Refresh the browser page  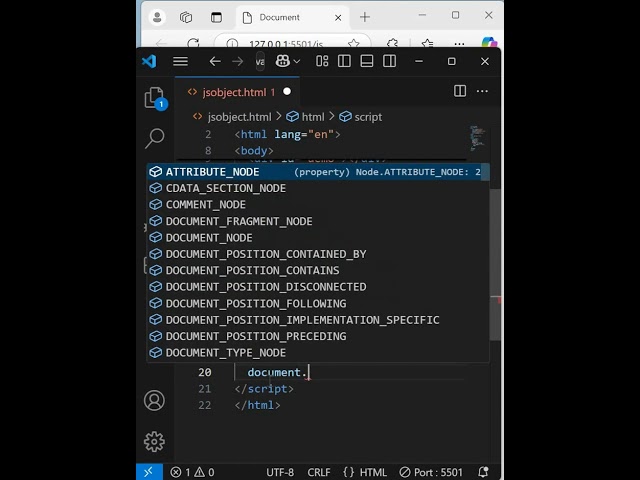click(193, 43)
